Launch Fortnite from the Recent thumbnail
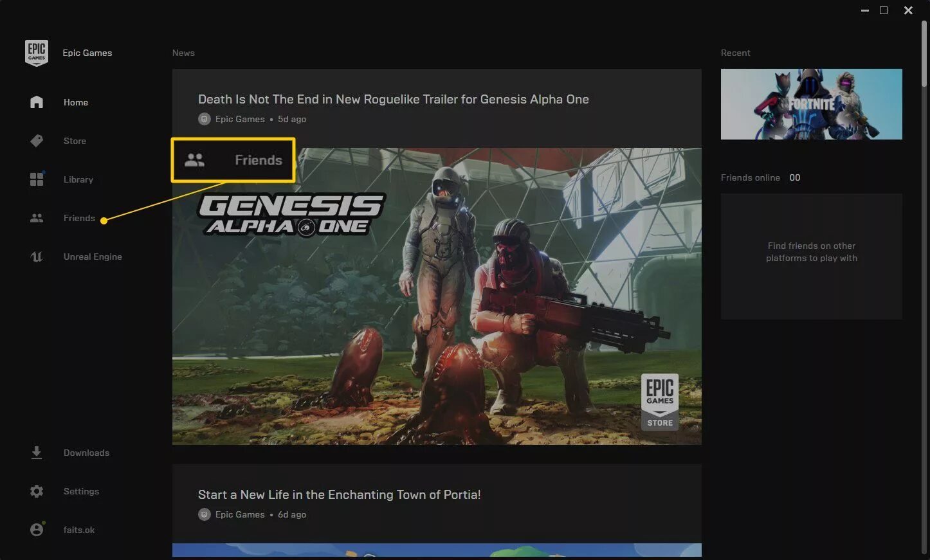The image size is (930, 560). (812, 104)
